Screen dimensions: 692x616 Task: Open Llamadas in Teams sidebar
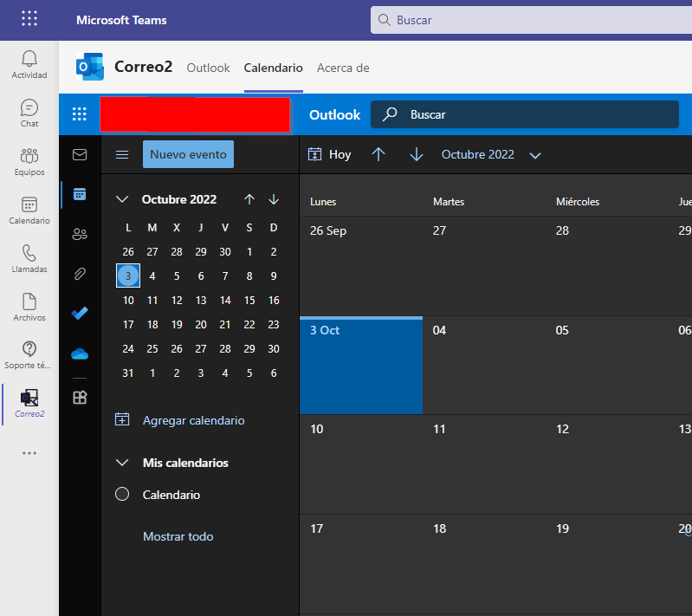click(x=29, y=259)
